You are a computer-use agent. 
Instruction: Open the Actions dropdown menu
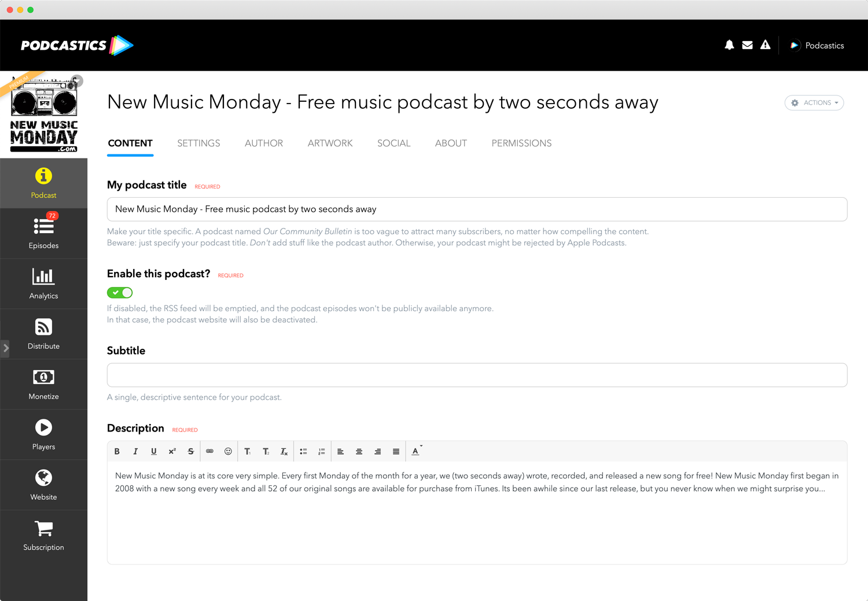coord(814,103)
